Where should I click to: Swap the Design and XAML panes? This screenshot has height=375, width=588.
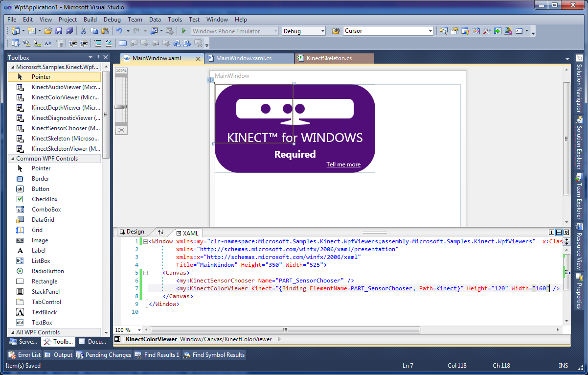pyautogui.click(x=160, y=232)
